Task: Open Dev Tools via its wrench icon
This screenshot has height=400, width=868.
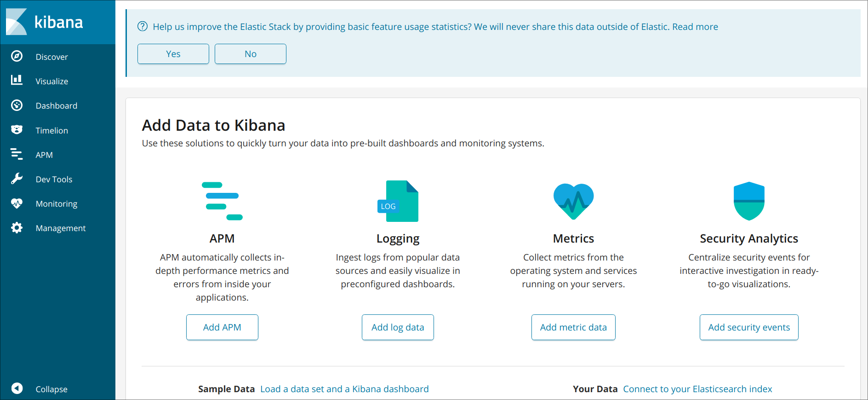Action: [17, 179]
